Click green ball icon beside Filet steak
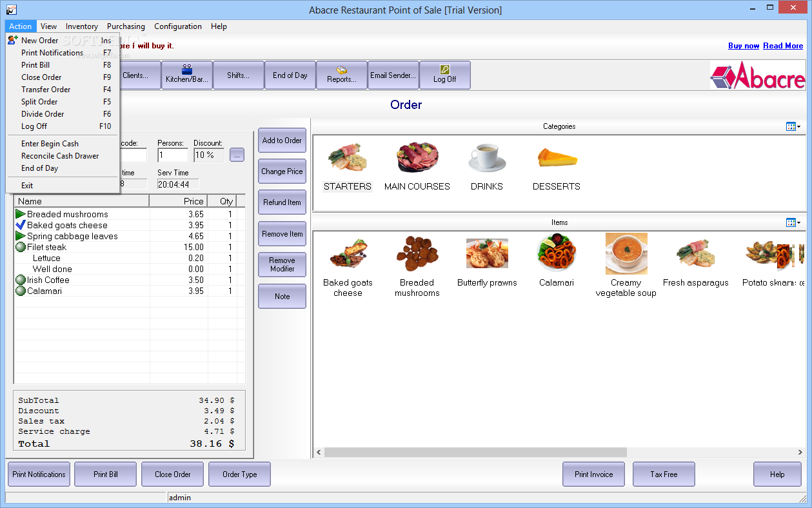Viewport: 812px width, 508px height. pos(21,247)
